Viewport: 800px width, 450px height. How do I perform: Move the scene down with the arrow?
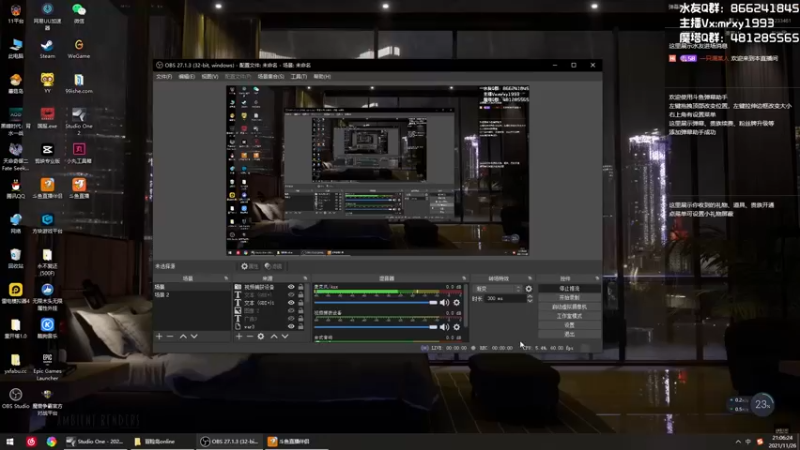point(194,337)
